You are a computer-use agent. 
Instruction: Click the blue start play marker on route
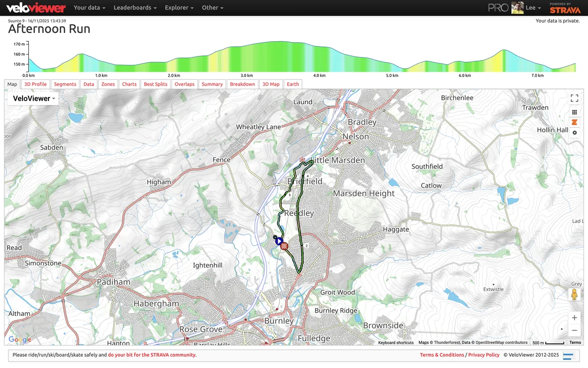click(x=279, y=241)
